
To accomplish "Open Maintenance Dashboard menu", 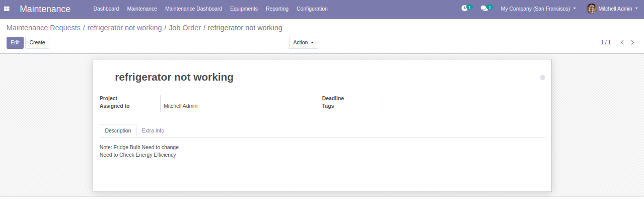I will [193, 9].
